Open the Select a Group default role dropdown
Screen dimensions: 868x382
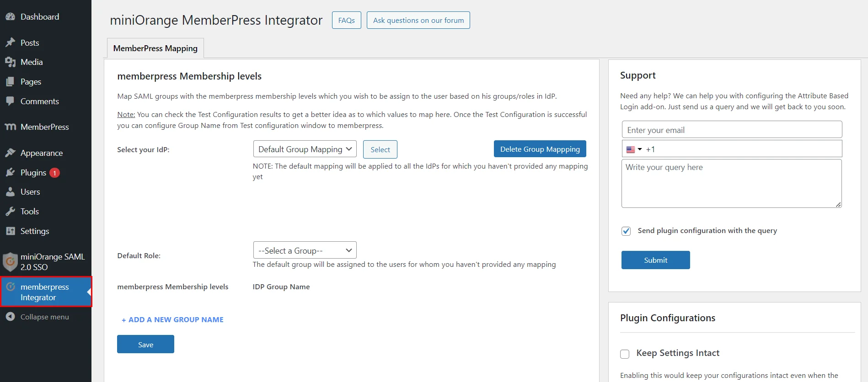(305, 250)
